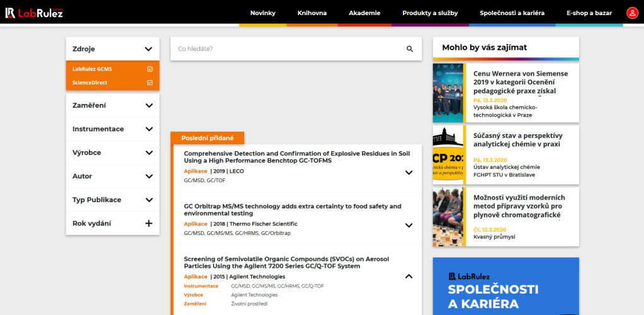Screen dimensions: 644x315
Task: Open the Společnosti a kariéra menu
Action: 512,13
